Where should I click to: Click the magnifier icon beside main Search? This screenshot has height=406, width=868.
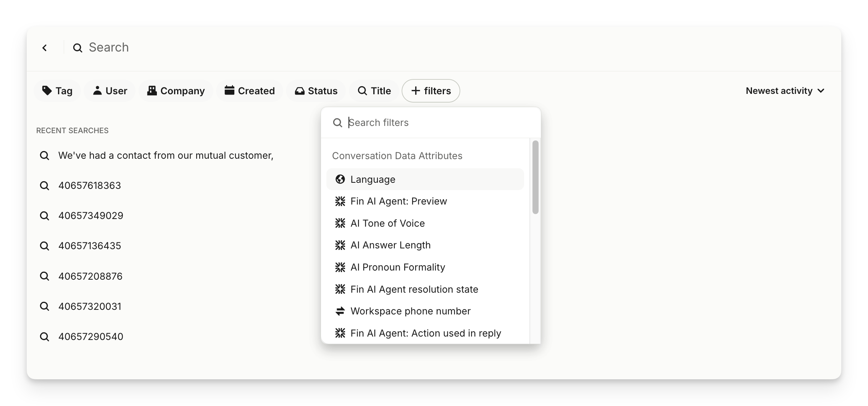(77, 48)
